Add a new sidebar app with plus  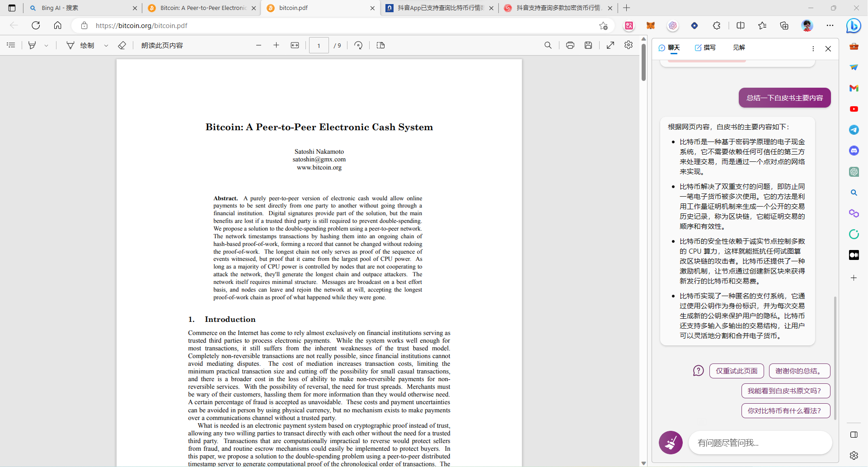click(854, 278)
